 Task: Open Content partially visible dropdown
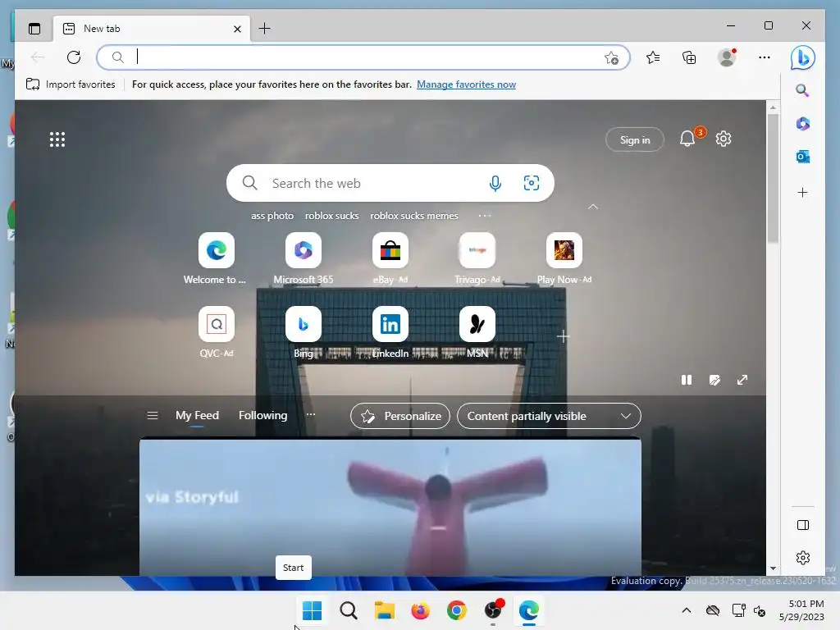(x=549, y=416)
